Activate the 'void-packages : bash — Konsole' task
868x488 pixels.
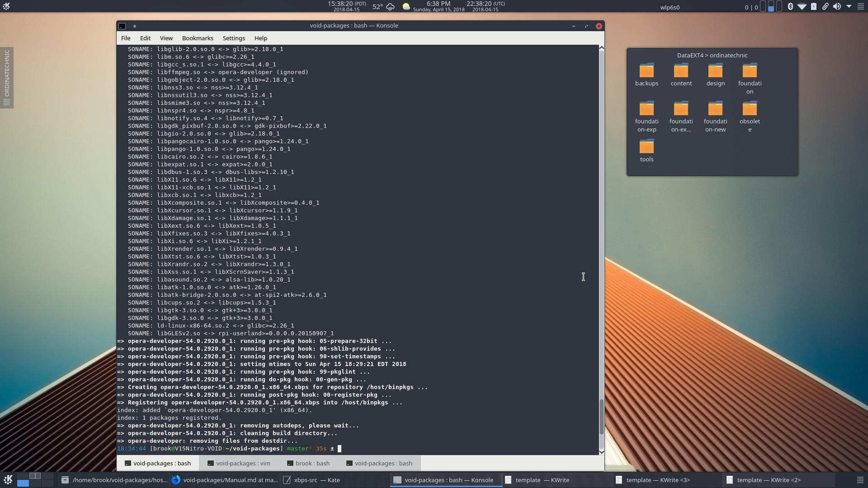[446, 480]
